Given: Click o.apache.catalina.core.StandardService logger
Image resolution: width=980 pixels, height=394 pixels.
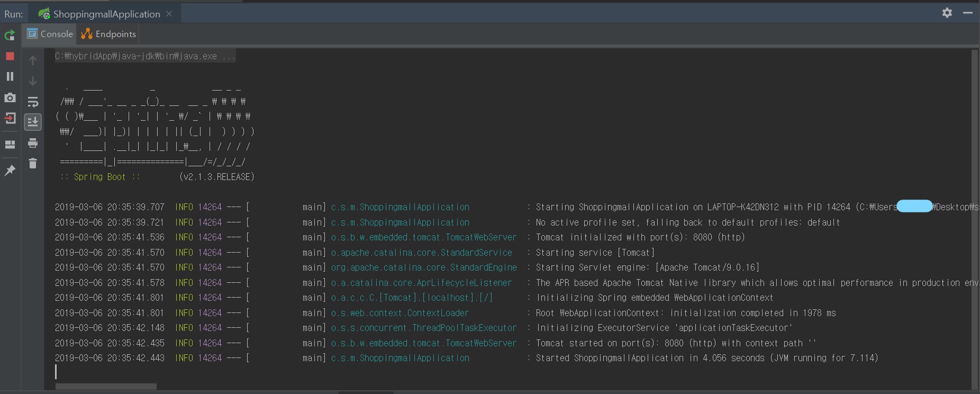Looking at the screenshot, I should pyautogui.click(x=421, y=253).
